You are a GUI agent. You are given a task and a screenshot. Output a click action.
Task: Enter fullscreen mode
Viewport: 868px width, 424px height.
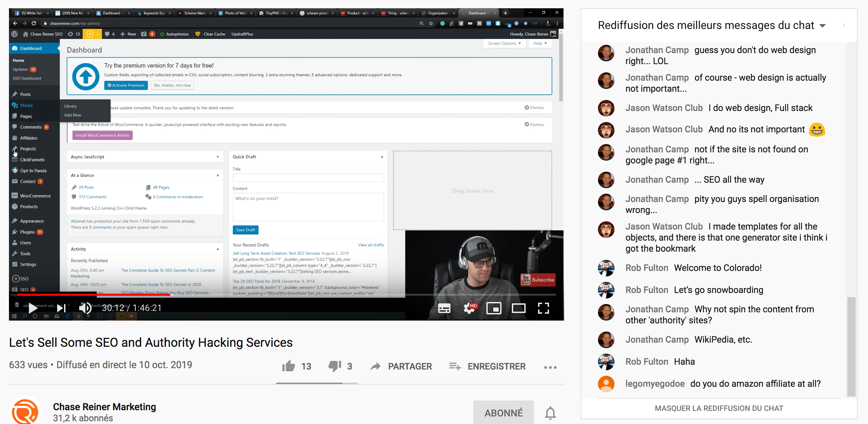[544, 308]
